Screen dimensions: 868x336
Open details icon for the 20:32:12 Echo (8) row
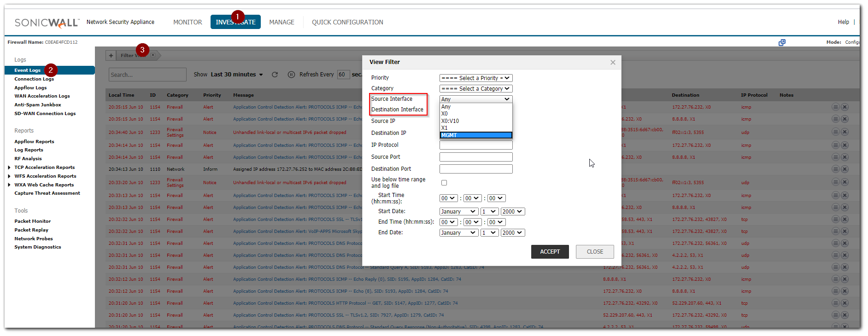[x=835, y=291]
